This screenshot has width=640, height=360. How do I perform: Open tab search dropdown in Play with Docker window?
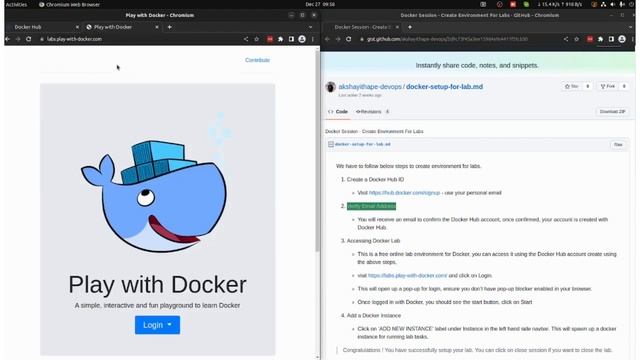[310, 27]
